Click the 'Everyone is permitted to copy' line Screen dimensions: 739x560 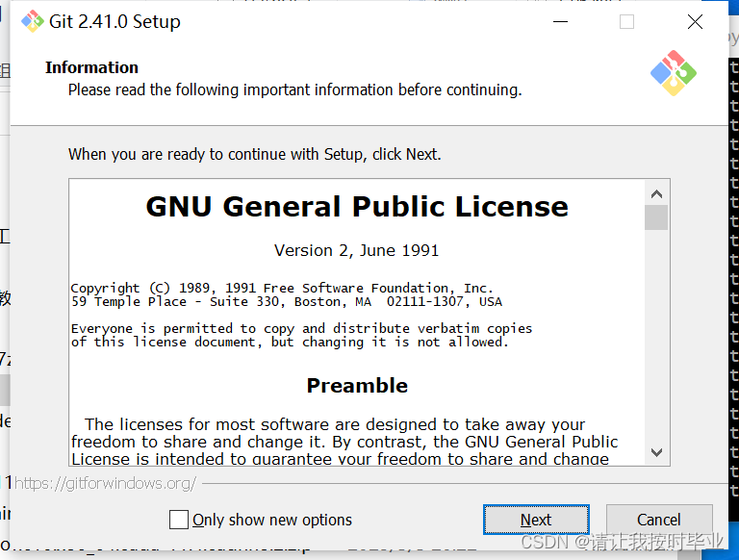pyautogui.click(x=301, y=328)
